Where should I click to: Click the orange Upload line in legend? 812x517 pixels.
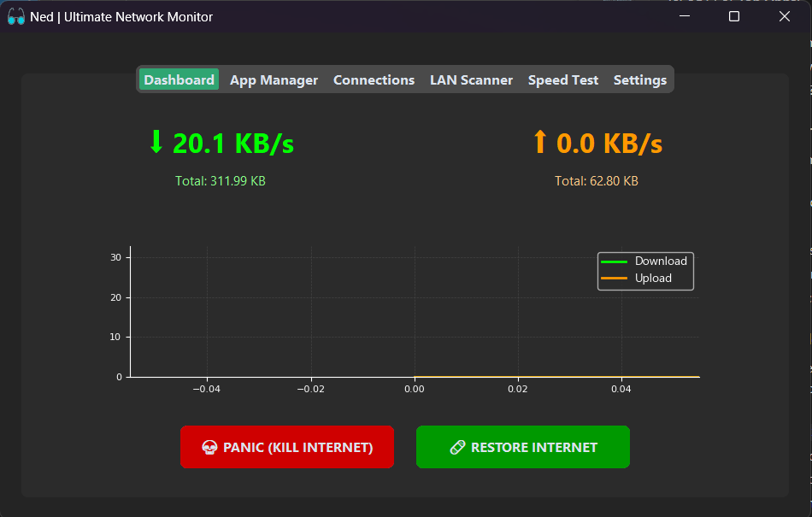click(x=614, y=279)
